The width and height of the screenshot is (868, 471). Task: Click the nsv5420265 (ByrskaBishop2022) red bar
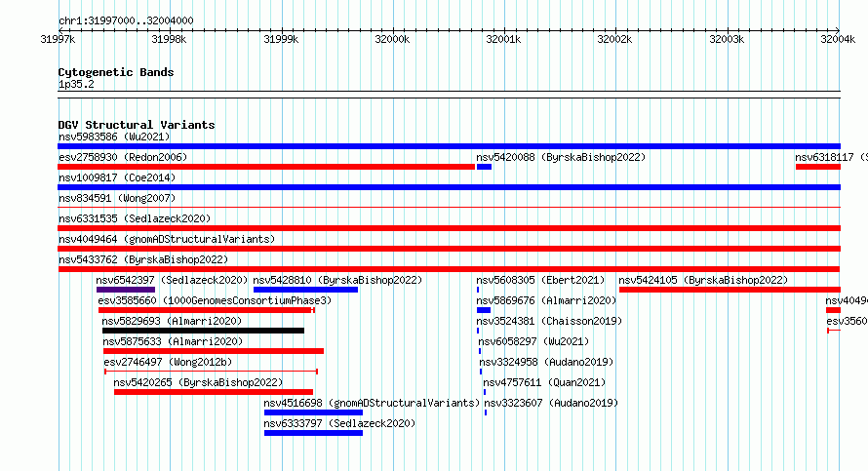tap(214, 392)
